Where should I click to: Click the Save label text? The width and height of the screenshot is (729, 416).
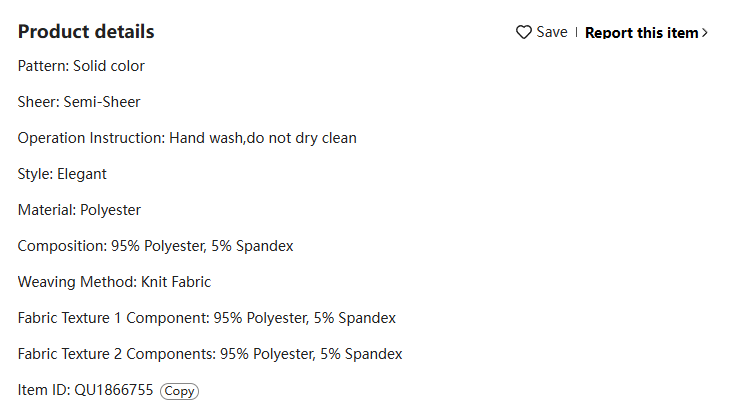(x=552, y=32)
